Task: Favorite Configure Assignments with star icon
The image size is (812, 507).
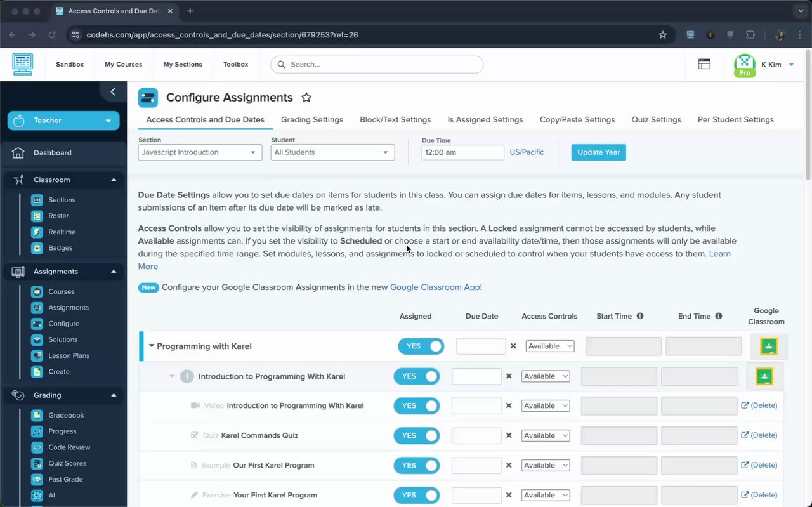Action: [x=306, y=98]
